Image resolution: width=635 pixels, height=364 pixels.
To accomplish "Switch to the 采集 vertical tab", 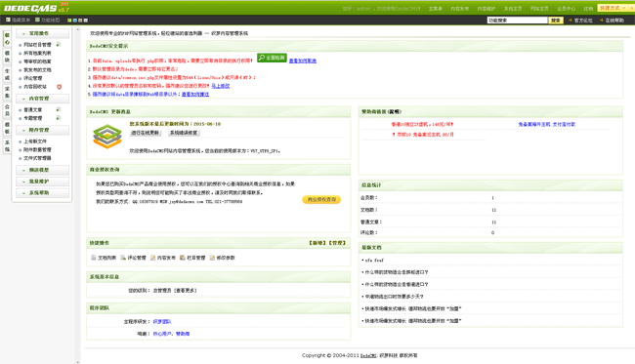I will pyautogui.click(x=7, y=92).
